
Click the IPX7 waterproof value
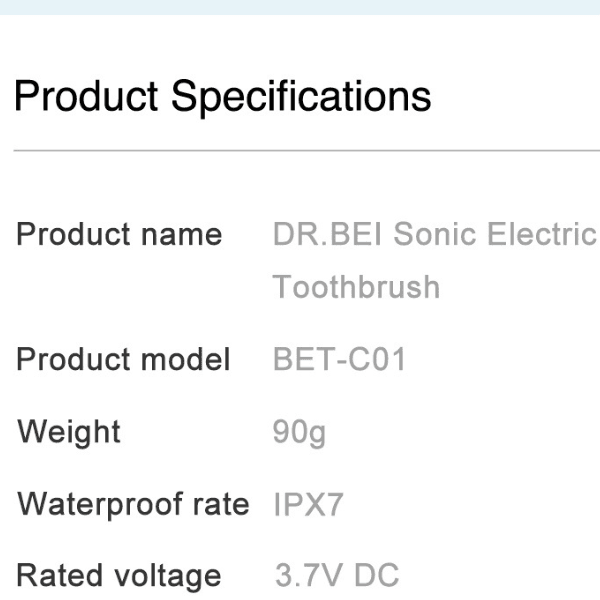(308, 504)
